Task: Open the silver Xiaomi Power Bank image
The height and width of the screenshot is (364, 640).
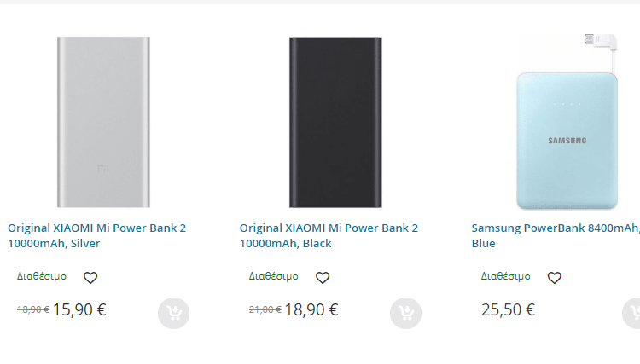Action: point(103,122)
